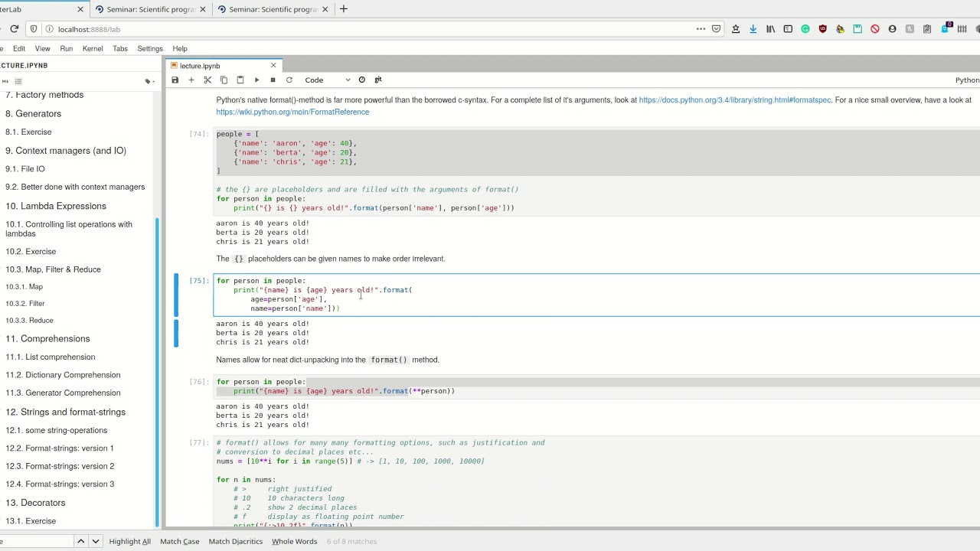
Task: Open a new browser tab
Action: point(343,9)
